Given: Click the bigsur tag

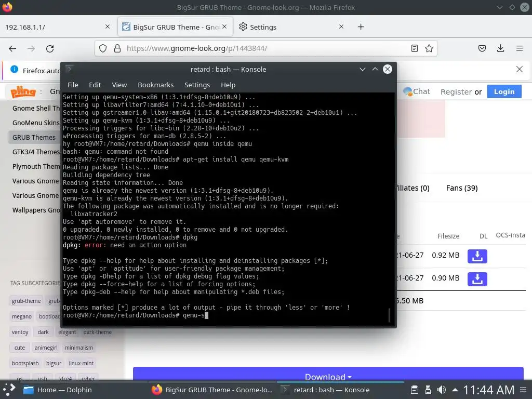Looking at the screenshot, I should (54, 363).
